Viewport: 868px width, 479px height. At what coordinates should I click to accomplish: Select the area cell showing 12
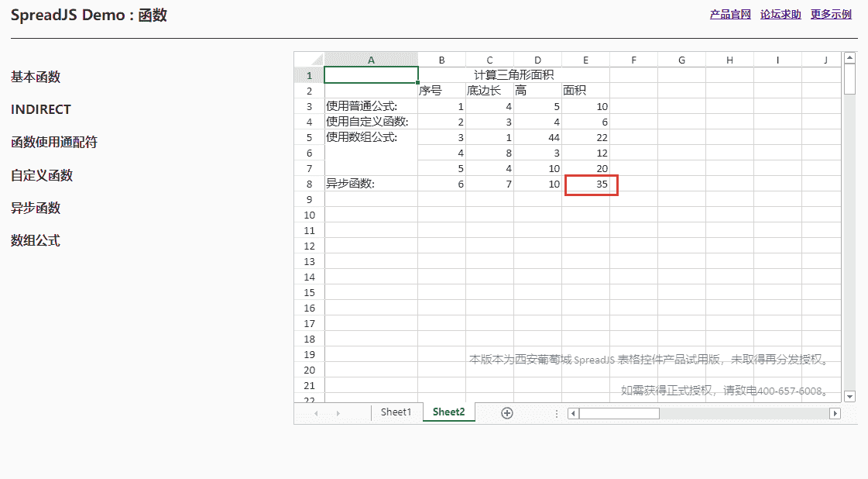click(585, 153)
